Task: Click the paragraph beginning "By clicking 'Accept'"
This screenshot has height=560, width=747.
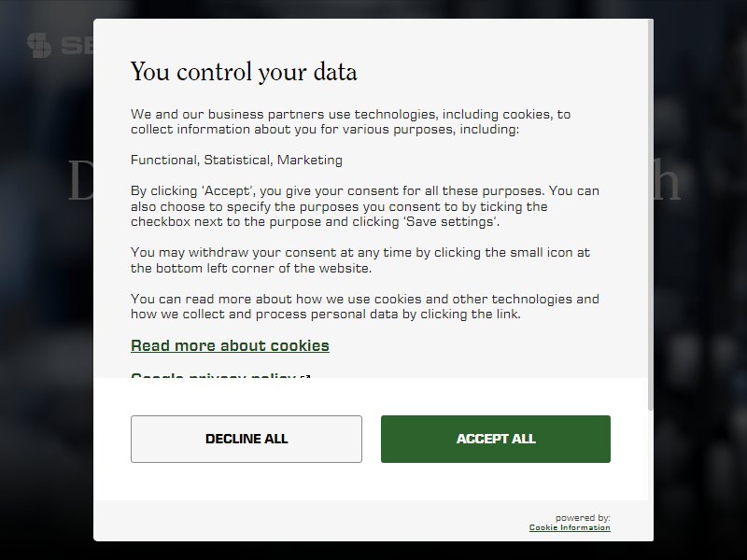Action: (x=365, y=206)
